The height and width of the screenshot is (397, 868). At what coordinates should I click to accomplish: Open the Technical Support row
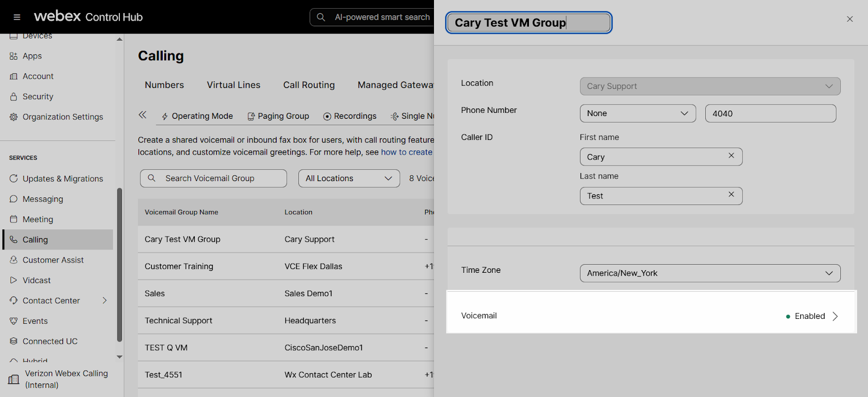286,321
